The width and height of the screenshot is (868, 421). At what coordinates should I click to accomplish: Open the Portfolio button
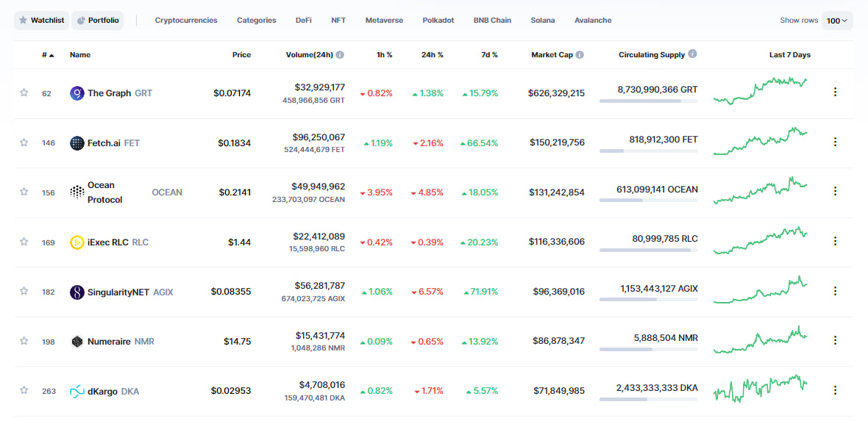coord(97,21)
